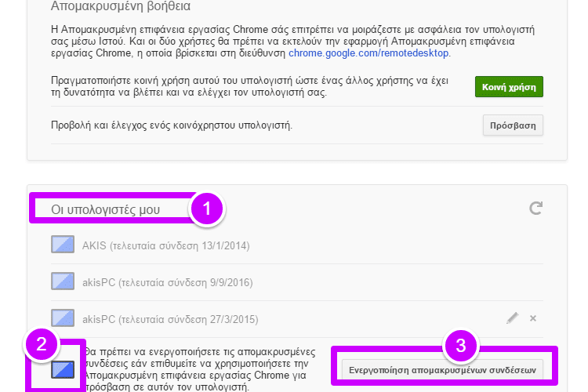Viewport: 588px width, 392px height.
Task: Delete akisPC 27/3/2015 with X icon
Action: [533, 318]
